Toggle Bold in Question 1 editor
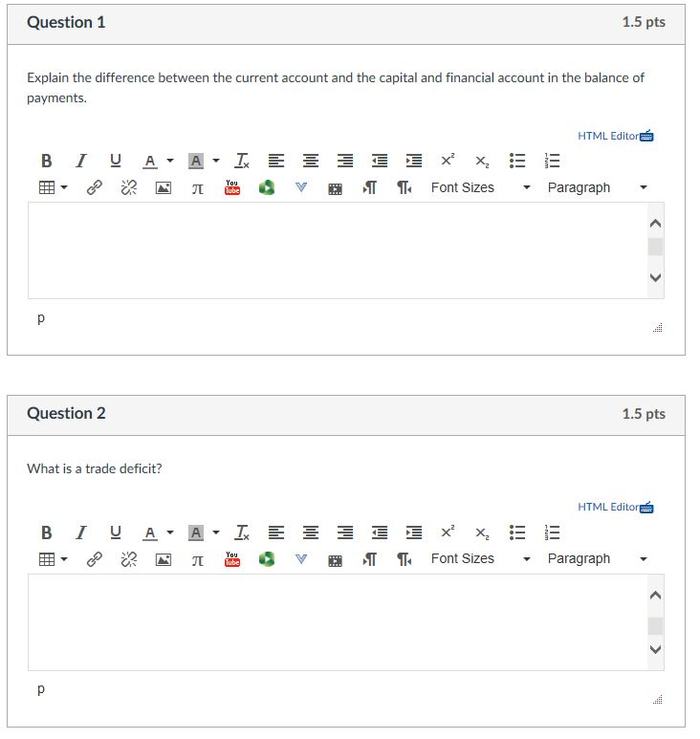Screen dimensions: 700x739 point(46,162)
